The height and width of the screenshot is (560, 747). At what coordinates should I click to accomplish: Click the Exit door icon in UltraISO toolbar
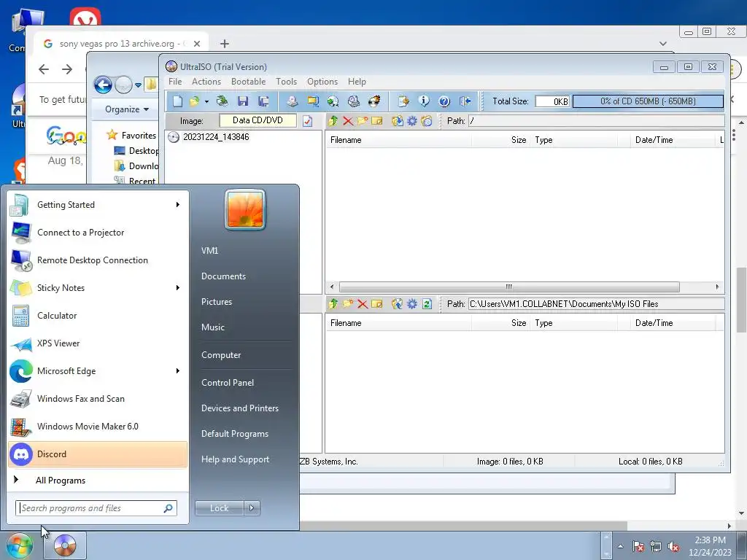point(465,101)
